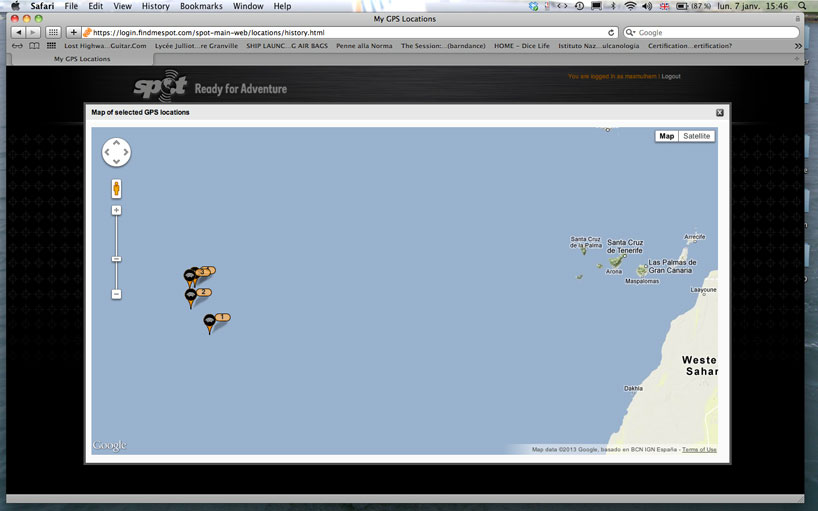Select GPS location marker 3
Image resolution: width=818 pixels, height=511 pixels.
point(190,277)
